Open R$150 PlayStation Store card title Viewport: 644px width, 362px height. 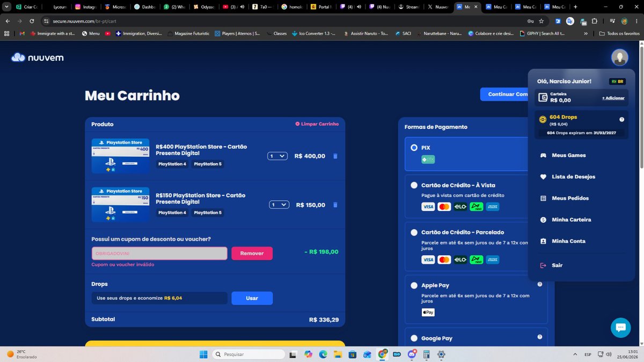[200, 198]
